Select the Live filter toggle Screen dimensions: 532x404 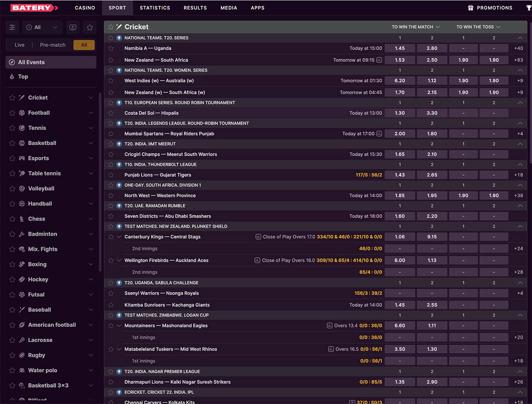coord(20,45)
